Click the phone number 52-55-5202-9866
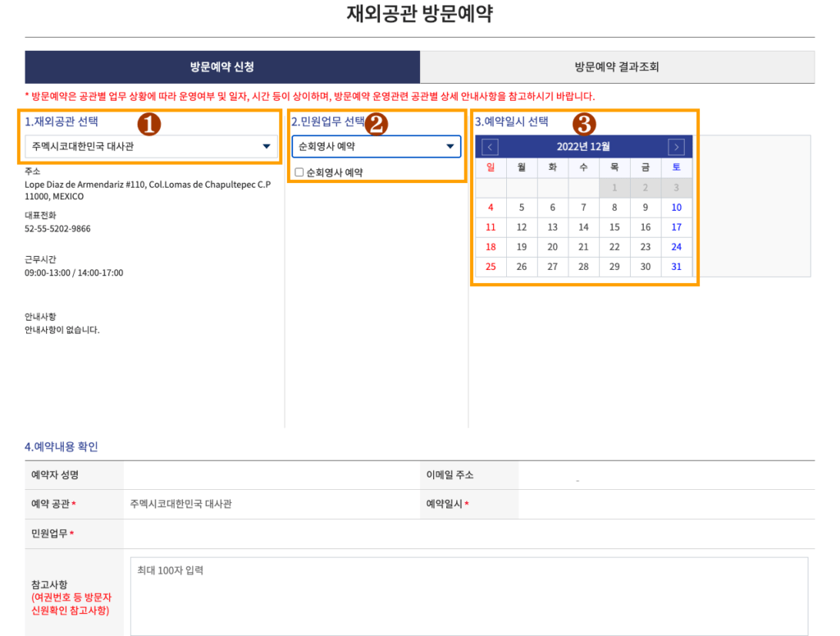 click(x=57, y=229)
